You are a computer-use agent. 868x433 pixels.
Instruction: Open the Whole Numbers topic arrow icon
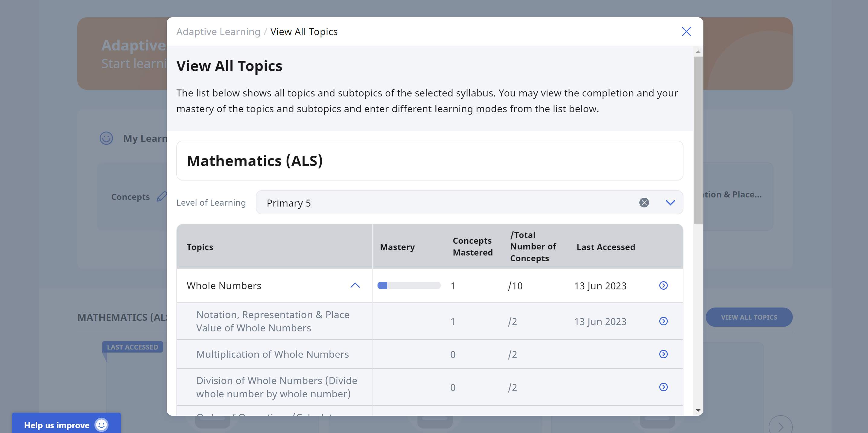coord(663,285)
